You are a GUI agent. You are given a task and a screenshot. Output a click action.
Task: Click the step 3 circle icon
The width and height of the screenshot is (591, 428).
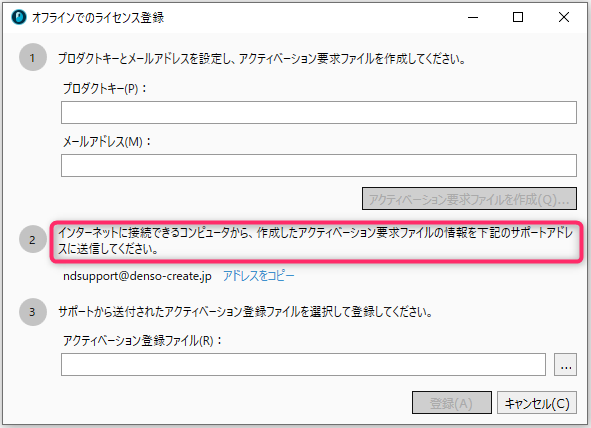pos(33,312)
